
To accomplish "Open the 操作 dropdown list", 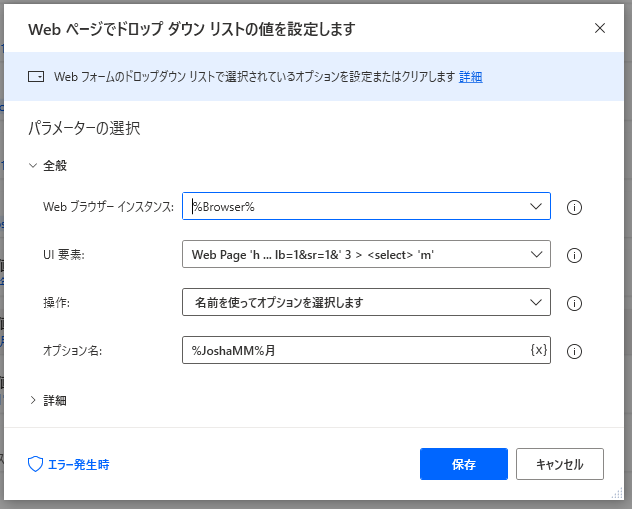I will coord(366,302).
